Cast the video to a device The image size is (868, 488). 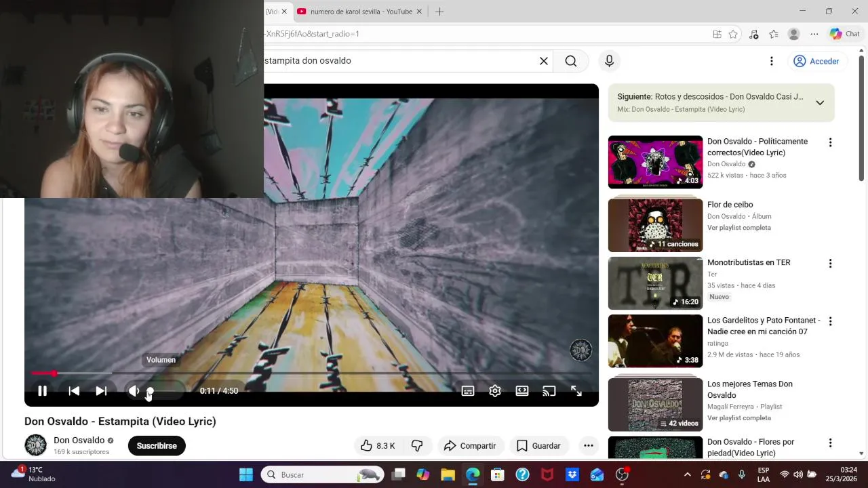(549, 391)
